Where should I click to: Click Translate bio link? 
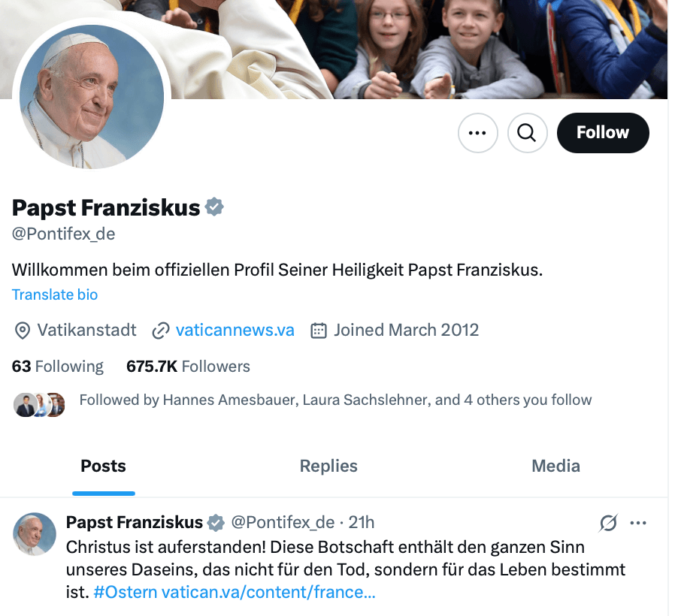pyautogui.click(x=55, y=294)
